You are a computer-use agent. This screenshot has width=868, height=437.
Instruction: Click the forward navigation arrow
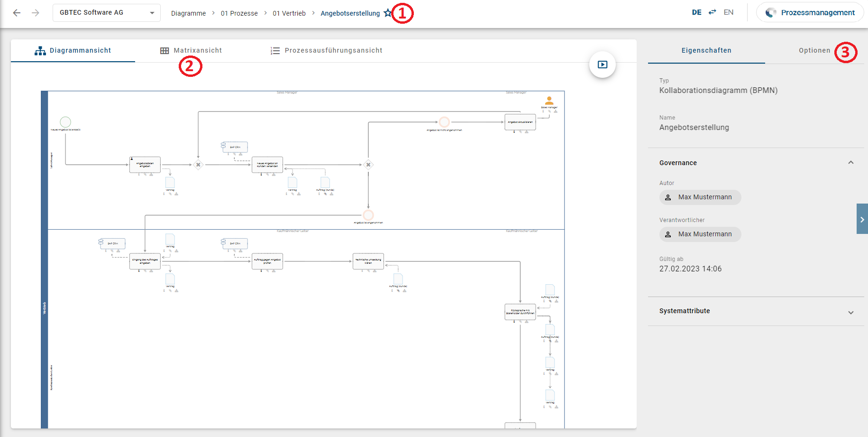click(x=36, y=13)
